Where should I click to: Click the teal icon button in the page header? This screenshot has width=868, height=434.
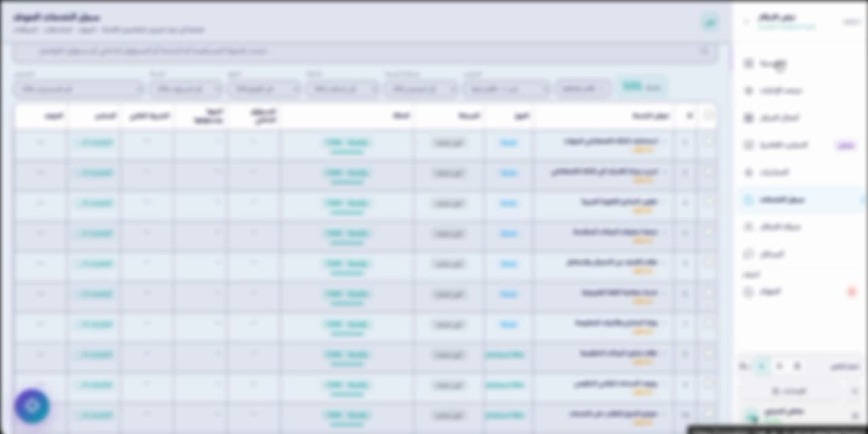pyautogui.click(x=709, y=22)
